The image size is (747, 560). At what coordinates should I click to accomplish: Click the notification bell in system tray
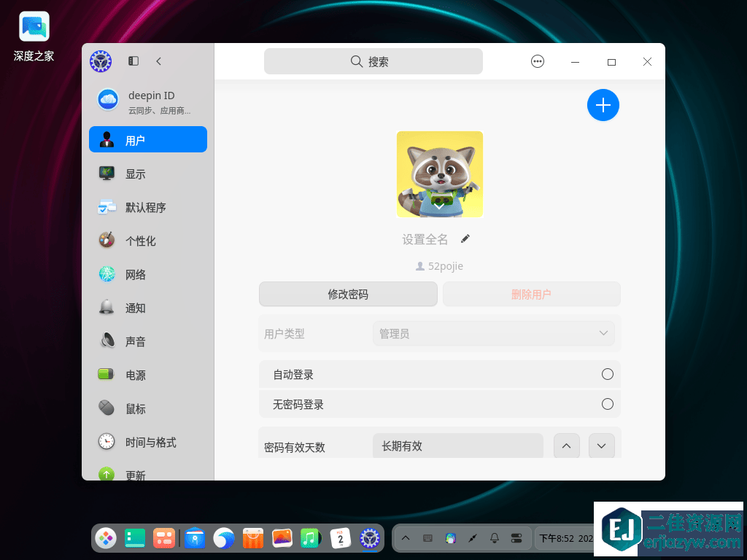[495, 539]
